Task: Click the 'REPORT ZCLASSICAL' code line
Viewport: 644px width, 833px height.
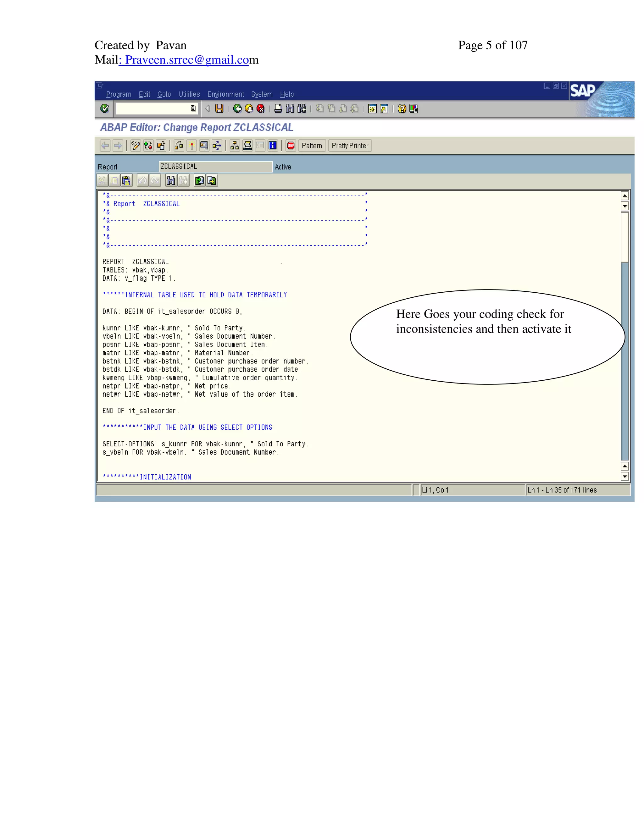Action: (x=136, y=262)
